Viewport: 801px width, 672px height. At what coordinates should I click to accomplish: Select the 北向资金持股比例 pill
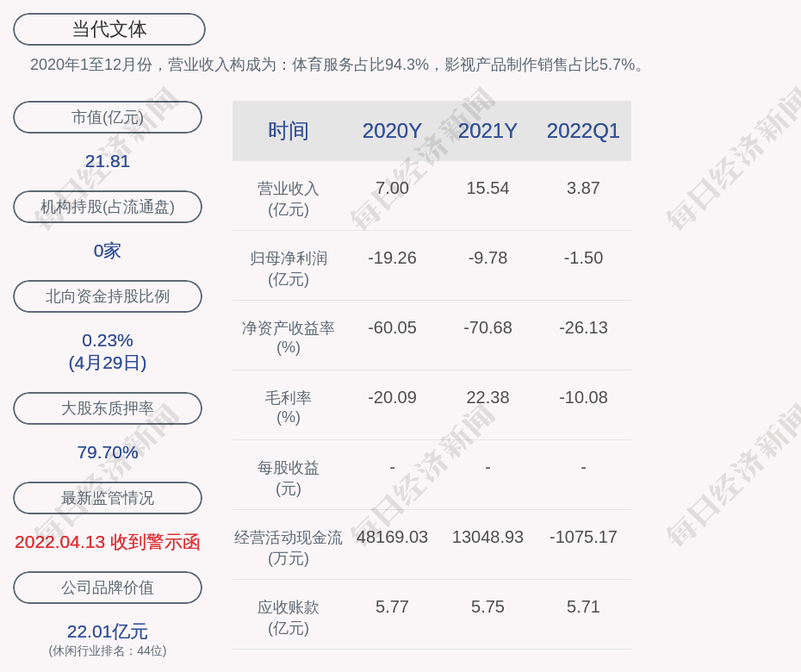tap(108, 296)
